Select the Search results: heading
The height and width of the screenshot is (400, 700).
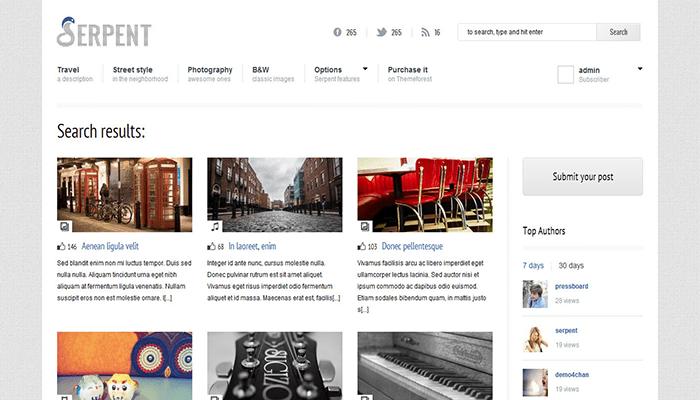point(101,131)
